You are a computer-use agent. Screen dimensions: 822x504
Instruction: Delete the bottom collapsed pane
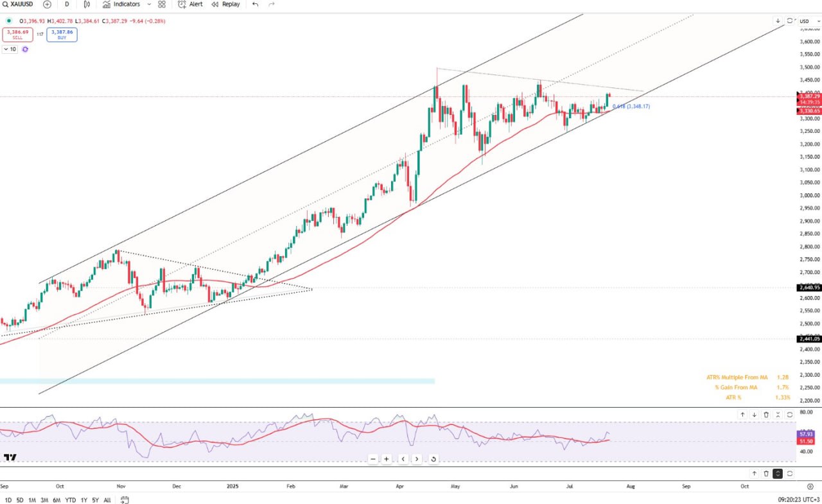pyautogui.click(x=766, y=473)
